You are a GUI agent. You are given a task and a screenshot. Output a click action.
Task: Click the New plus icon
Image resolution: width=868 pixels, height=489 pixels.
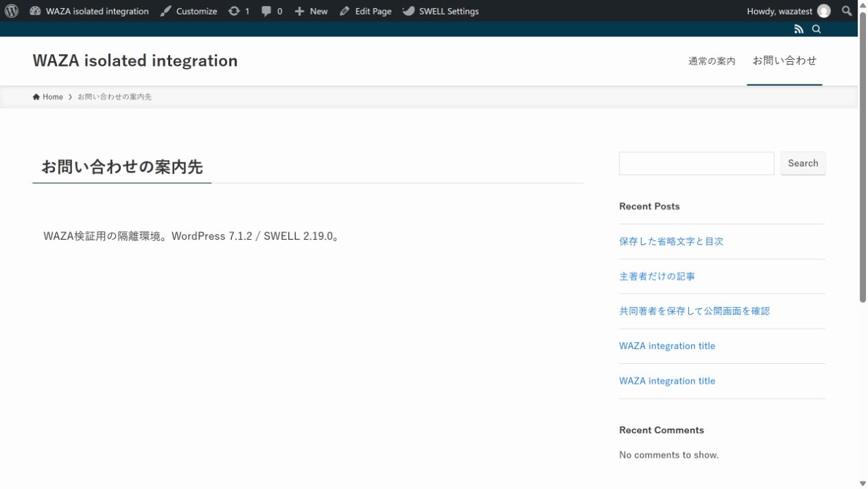pos(299,11)
